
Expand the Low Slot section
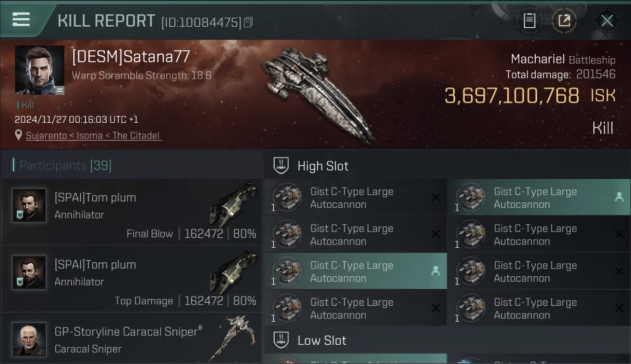click(x=322, y=341)
